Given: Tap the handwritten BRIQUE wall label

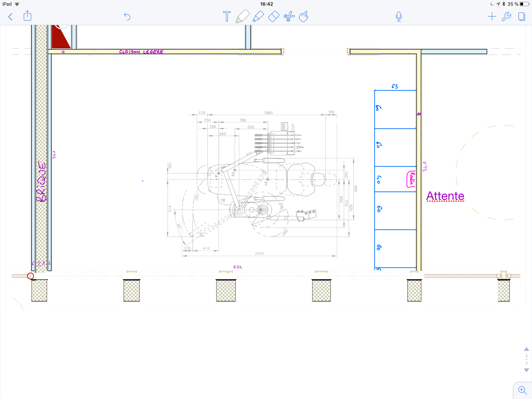Looking at the screenshot, I should [41, 182].
